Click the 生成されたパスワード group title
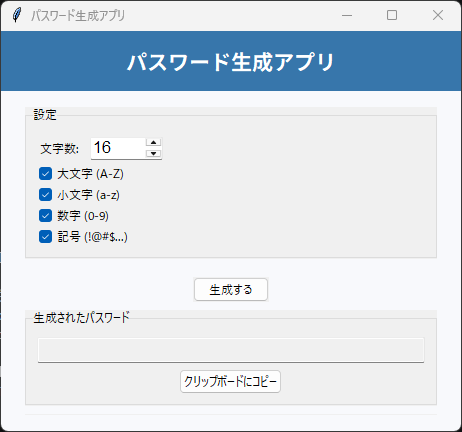 81,318
